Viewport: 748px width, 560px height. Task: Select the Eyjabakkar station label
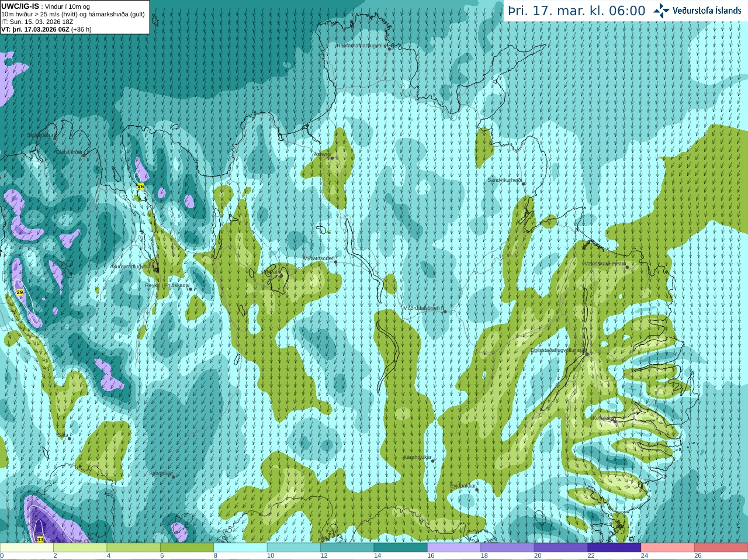(x=463, y=486)
